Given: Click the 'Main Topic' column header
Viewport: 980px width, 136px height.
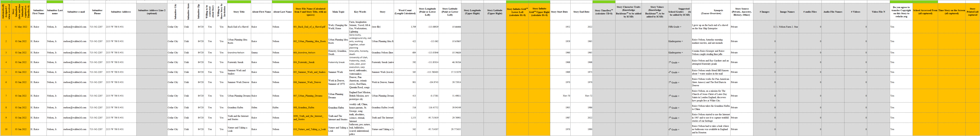Looking at the screenshot, I should click(x=338, y=12).
